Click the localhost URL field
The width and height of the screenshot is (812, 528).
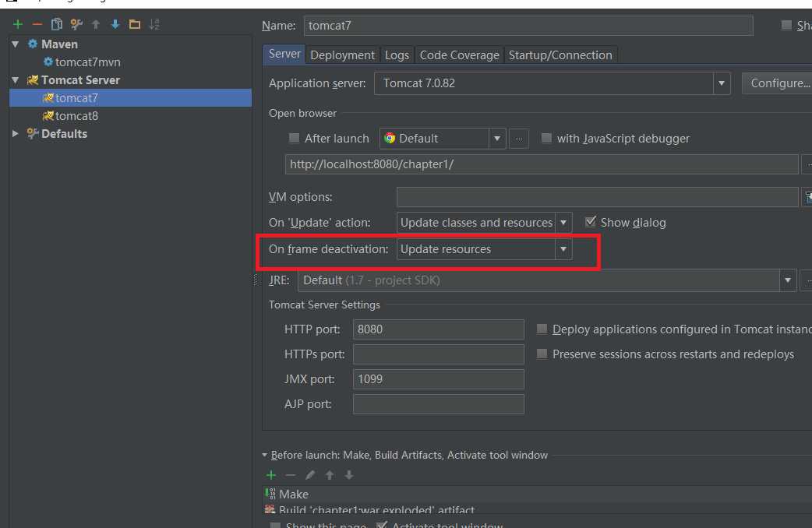(x=541, y=164)
